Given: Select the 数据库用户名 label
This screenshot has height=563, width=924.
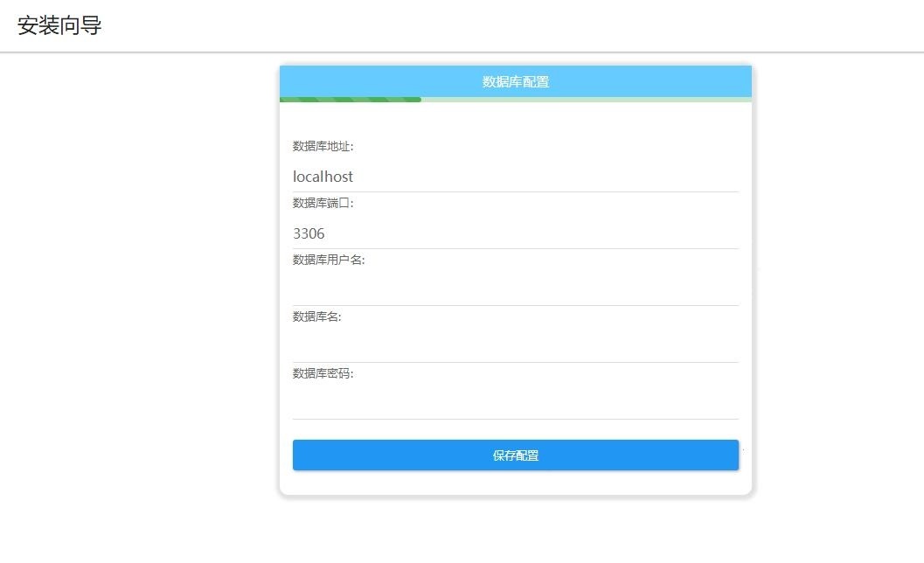Looking at the screenshot, I should click(328, 260).
